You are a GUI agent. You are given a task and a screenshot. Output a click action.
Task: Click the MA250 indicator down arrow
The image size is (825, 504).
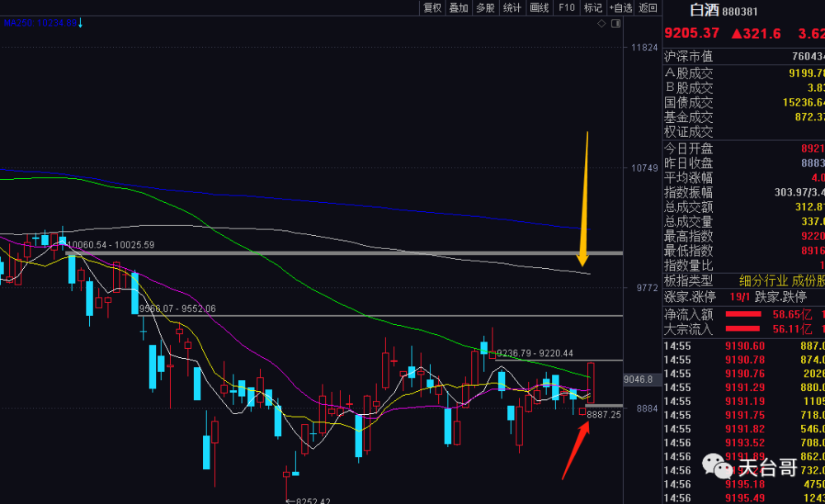80,22
